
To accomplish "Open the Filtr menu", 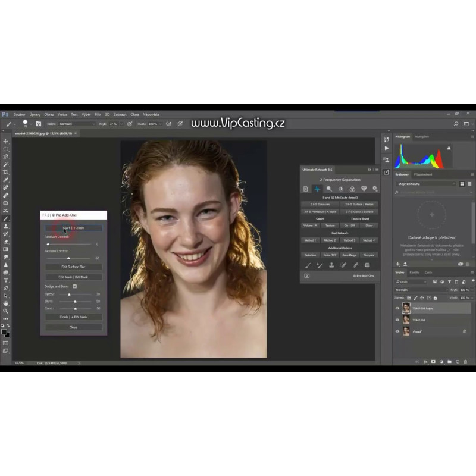I will [x=98, y=114].
